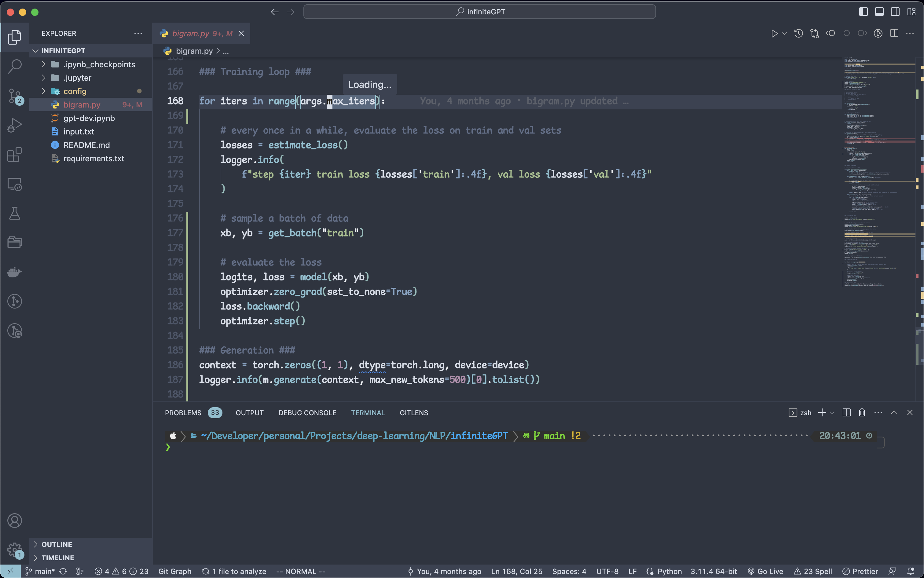Open the Testing beaker icon in the sidebar
Viewport: 924px width, 578px height.
point(15,213)
